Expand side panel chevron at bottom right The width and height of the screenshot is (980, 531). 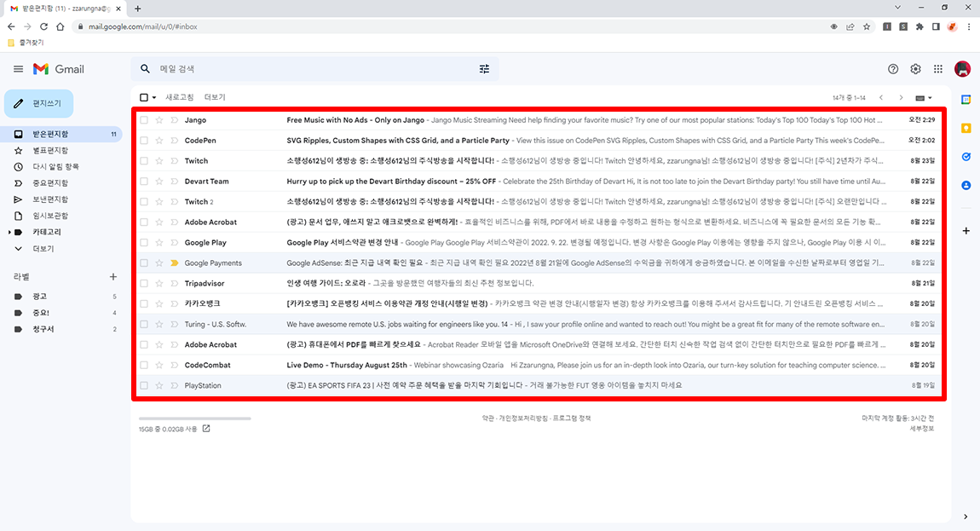pos(966,517)
